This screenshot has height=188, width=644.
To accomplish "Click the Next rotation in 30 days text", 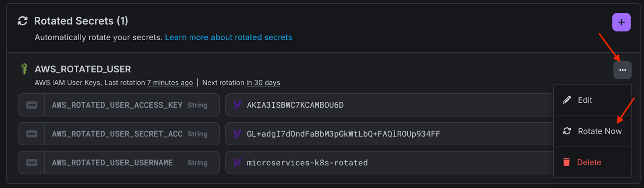I will click(x=241, y=83).
